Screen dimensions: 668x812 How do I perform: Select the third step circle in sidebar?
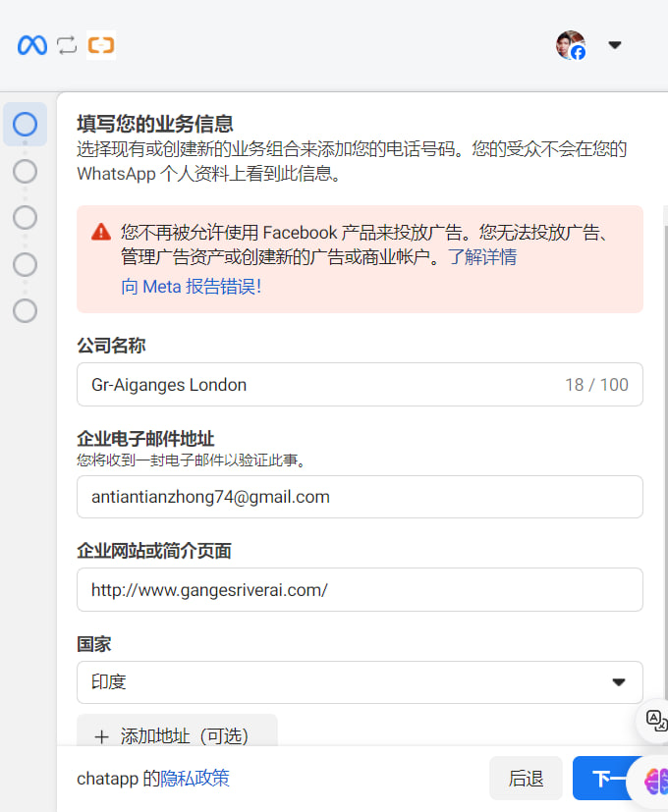tap(26, 218)
